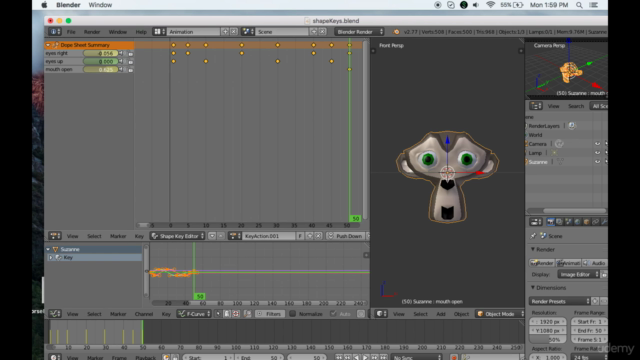This screenshot has height=360, width=640.
Task: Mute the eyes right channel
Action: (x=121, y=53)
